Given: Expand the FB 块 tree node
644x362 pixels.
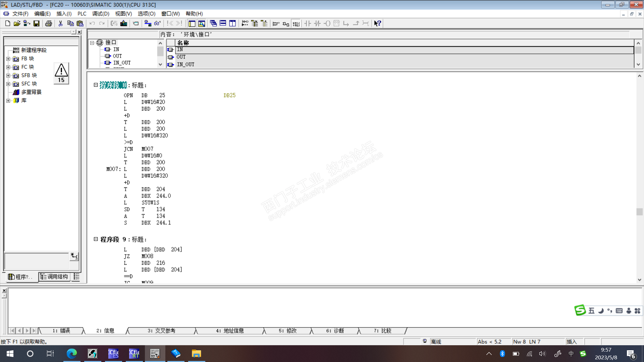Looking at the screenshot, I should [8, 59].
